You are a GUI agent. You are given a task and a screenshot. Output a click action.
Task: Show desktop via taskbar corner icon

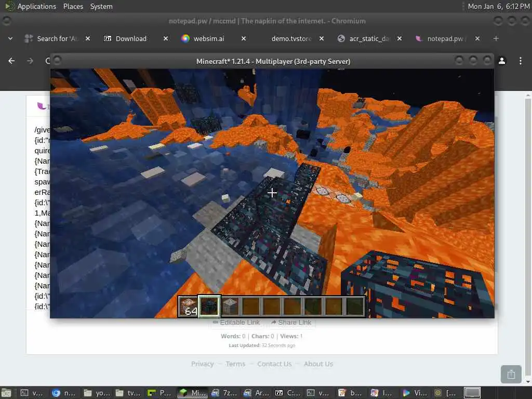pyautogui.click(x=6, y=393)
